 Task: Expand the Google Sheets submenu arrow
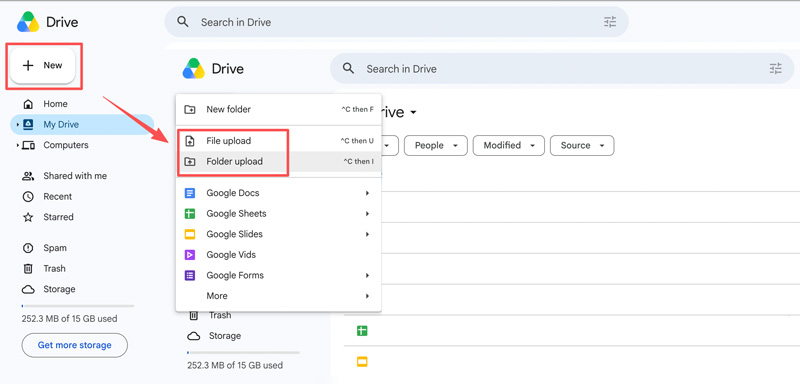pos(367,214)
